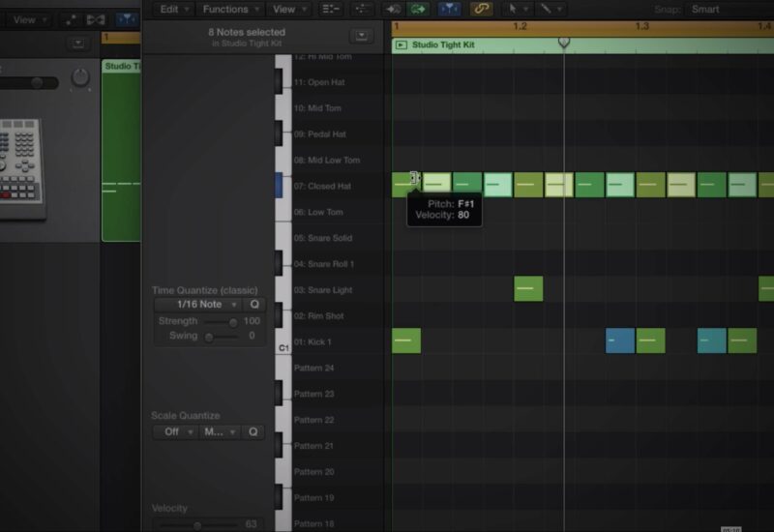Select the Pattern 22 row label

tap(313, 420)
